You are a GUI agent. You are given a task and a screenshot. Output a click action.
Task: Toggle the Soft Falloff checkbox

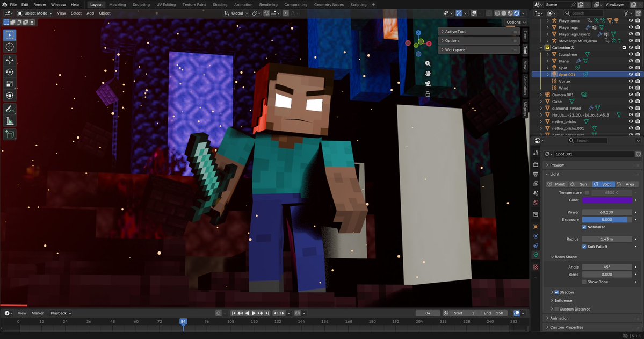pos(584,247)
